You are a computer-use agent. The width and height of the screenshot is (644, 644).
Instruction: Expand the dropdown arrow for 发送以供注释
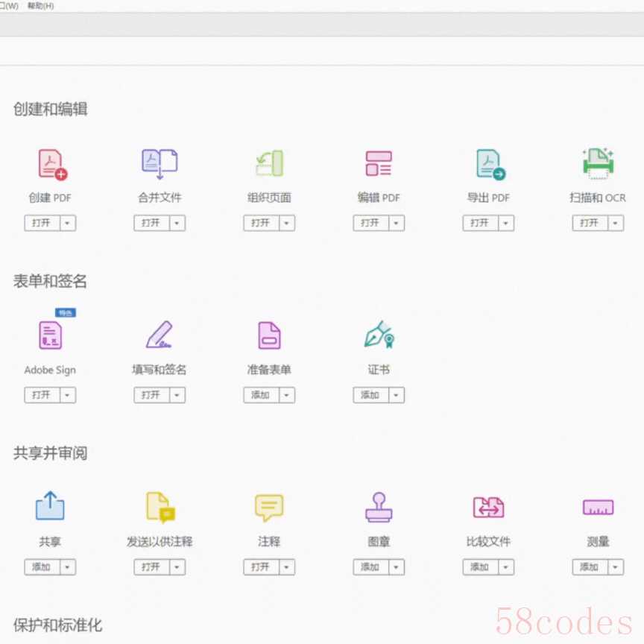click(x=177, y=567)
